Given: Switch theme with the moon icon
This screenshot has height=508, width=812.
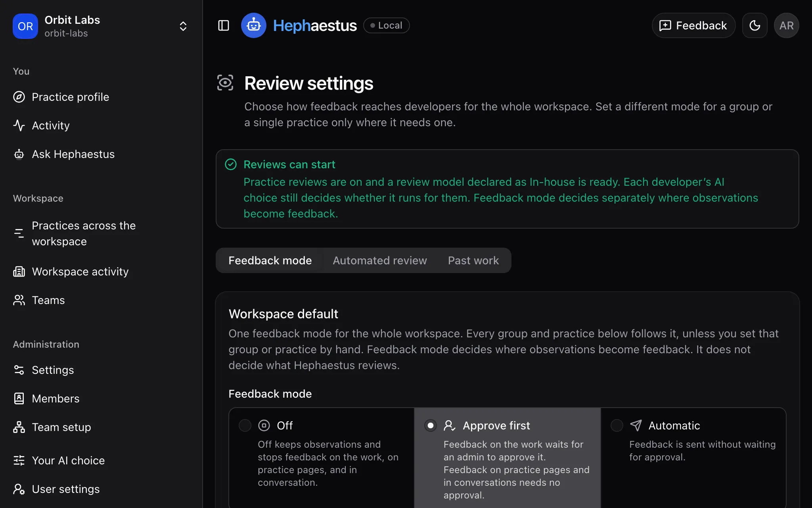Looking at the screenshot, I should click(755, 25).
